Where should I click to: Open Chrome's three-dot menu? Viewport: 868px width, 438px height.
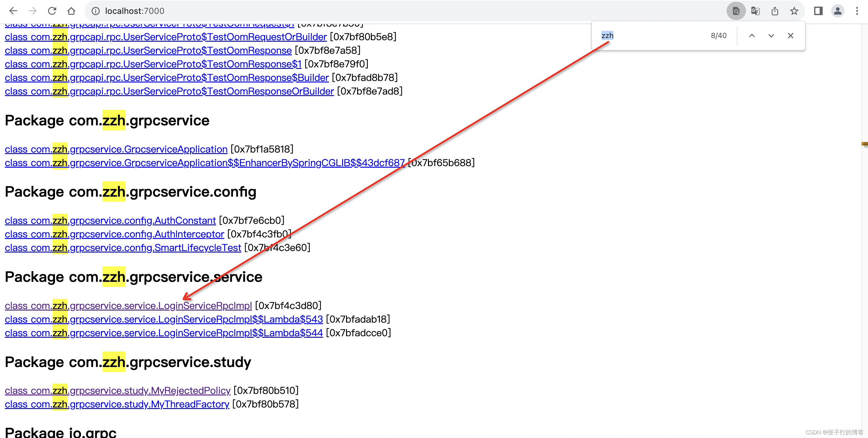[857, 11]
